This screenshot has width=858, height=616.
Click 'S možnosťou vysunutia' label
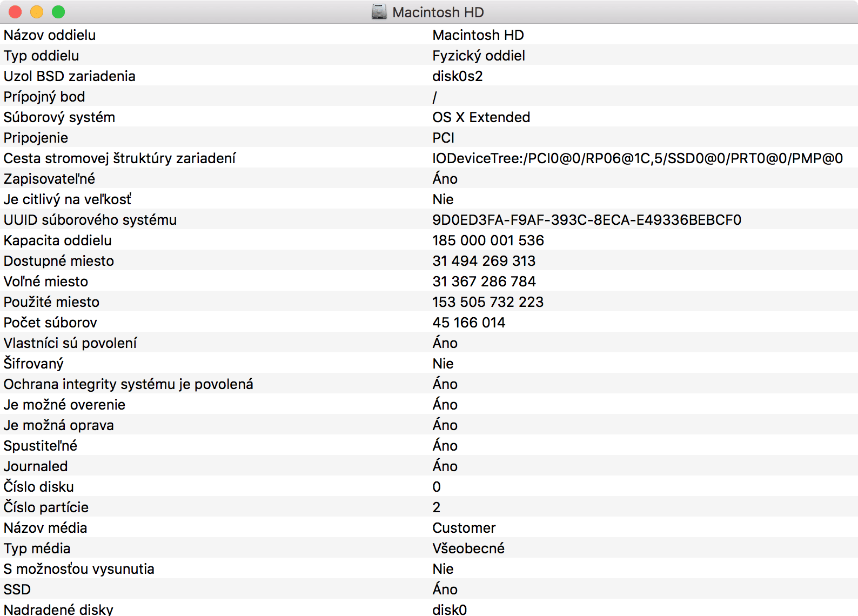(x=79, y=569)
